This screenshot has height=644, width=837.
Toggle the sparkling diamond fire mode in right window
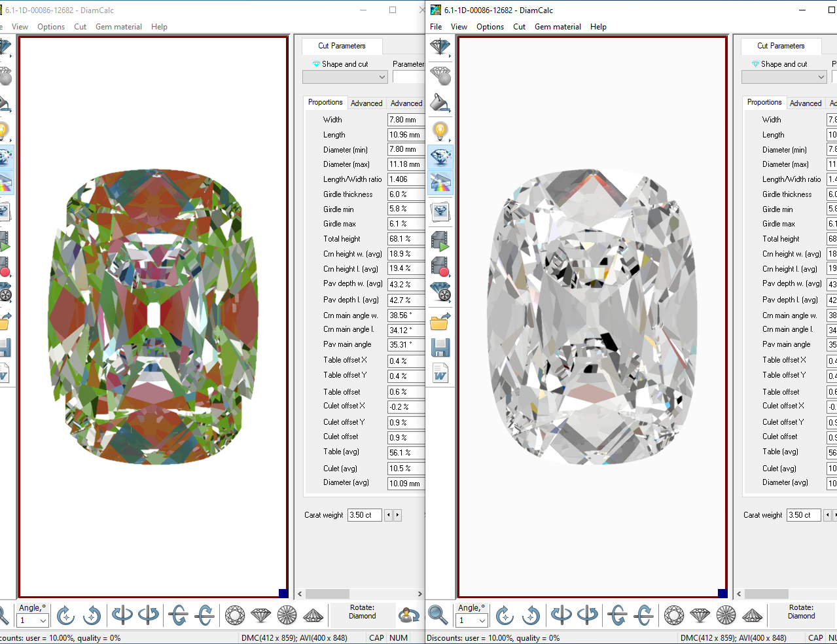pyautogui.click(x=440, y=157)
